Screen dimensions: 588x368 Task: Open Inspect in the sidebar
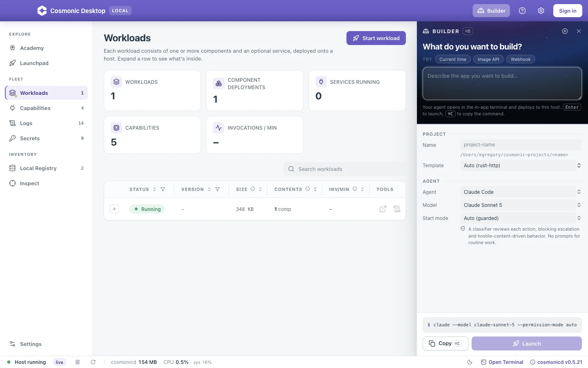click(x=47, y=183)
